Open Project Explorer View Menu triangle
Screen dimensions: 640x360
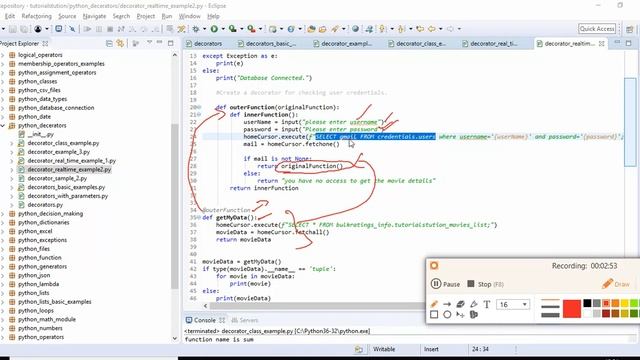point(150,43)
